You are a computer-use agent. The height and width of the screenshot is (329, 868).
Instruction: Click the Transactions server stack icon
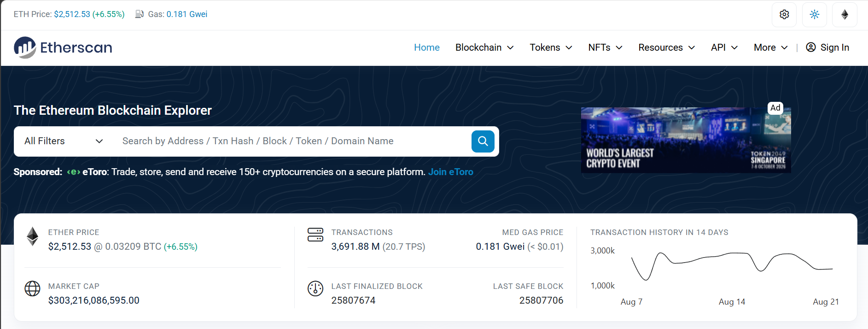click(x=315, y=235)
